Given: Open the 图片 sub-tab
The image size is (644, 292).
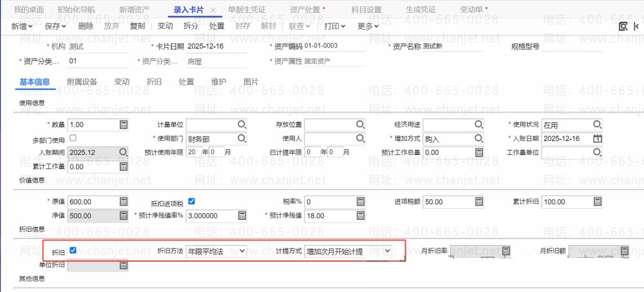Looking at the screenshot, I should tap(251, 82).
